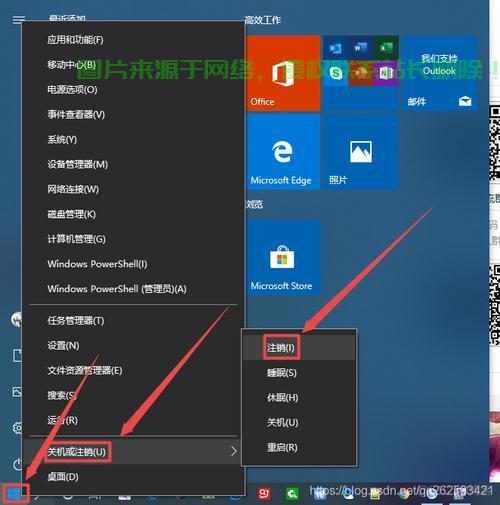Open Start sidebar Documents icon
The image size is (500, 505).
tap(17, 355)
